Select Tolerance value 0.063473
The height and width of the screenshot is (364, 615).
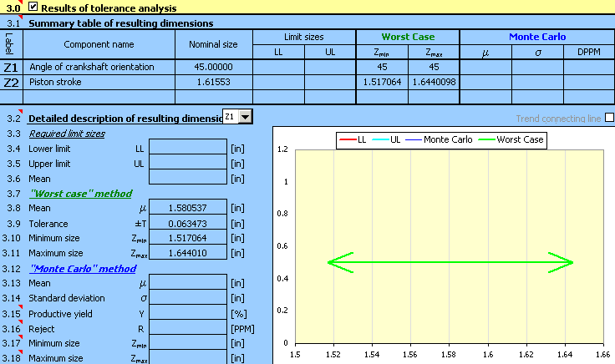pos(188,223)
